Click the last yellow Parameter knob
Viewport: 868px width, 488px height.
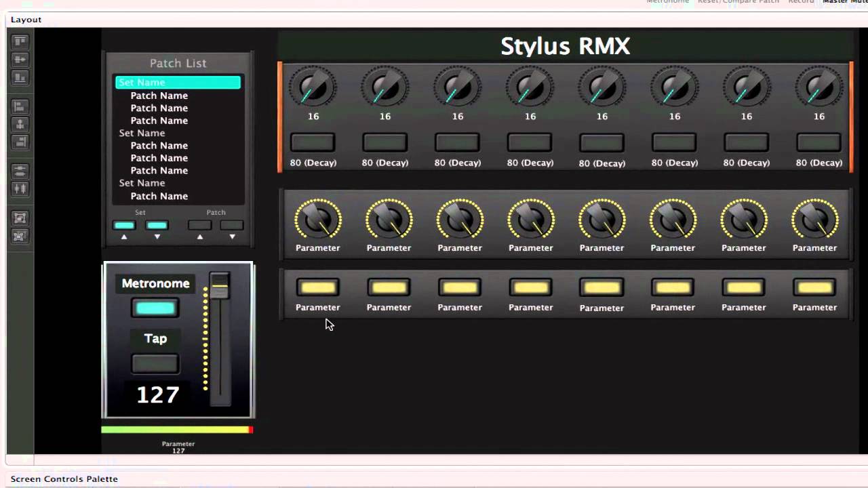coord(814,220)
